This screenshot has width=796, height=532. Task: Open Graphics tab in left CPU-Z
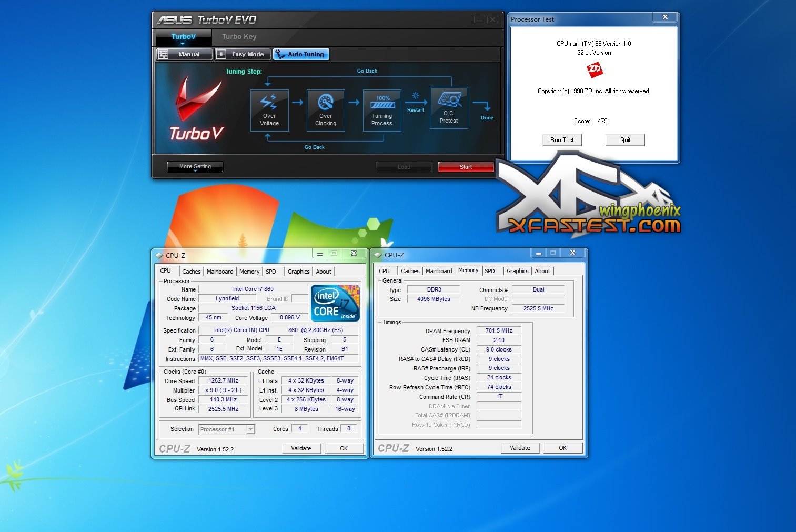point(299,272)
